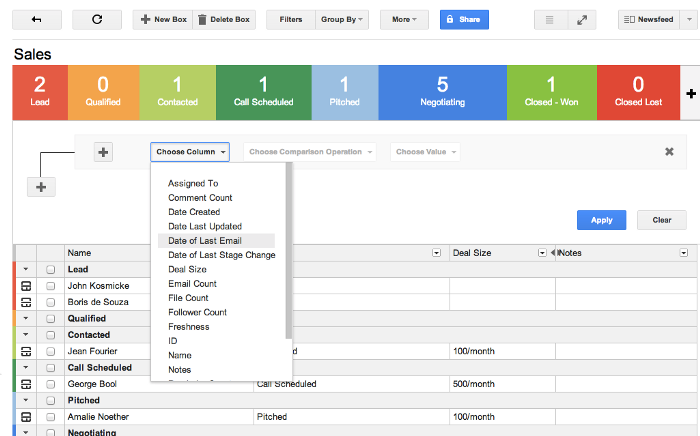Open the Deal Size column header menu
This screenshot has width=700, height=436.
pyautogui.click(x=542, y=253)
